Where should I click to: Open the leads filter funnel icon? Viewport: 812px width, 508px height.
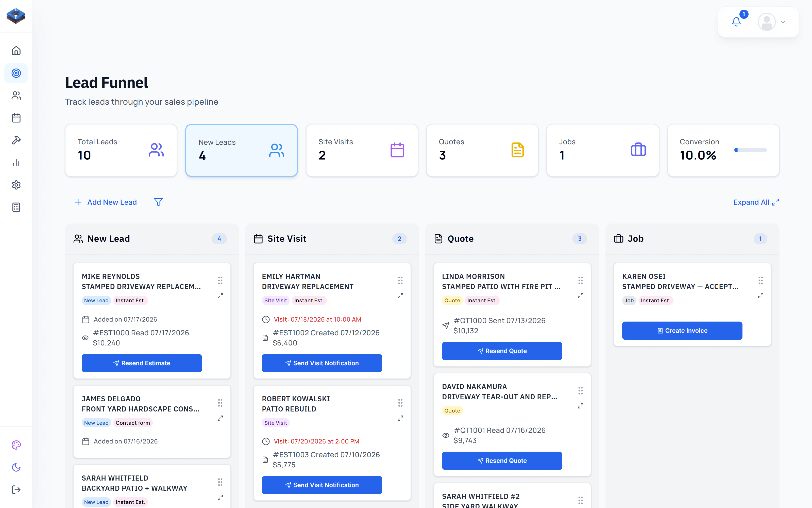(x=158, y=202)
